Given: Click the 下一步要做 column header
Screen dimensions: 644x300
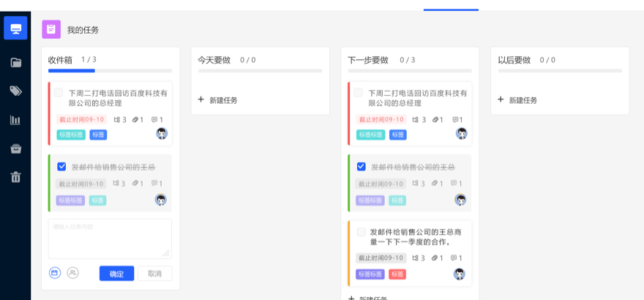Looking at the screenshot, I should pyautogui.click(x=368, y=60).
